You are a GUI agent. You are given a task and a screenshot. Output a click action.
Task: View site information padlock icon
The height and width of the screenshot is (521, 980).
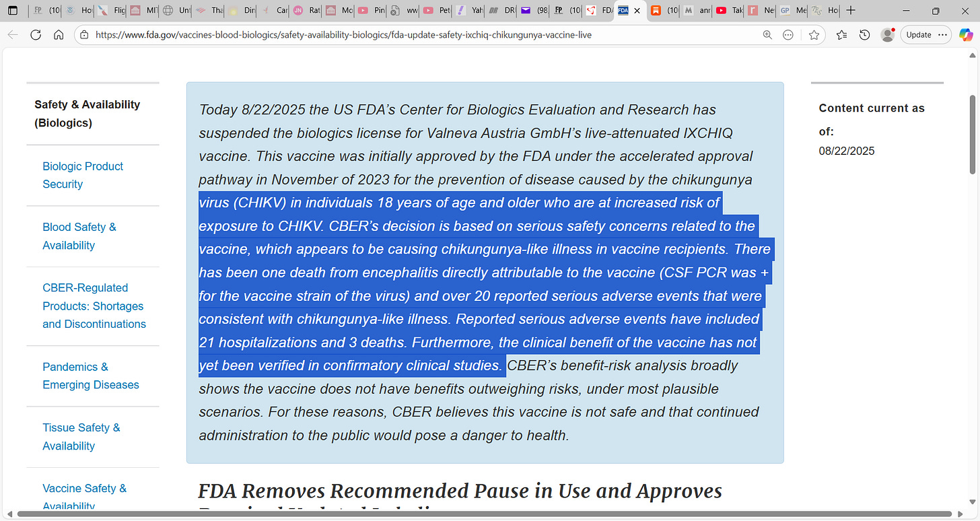pos(84,34)
